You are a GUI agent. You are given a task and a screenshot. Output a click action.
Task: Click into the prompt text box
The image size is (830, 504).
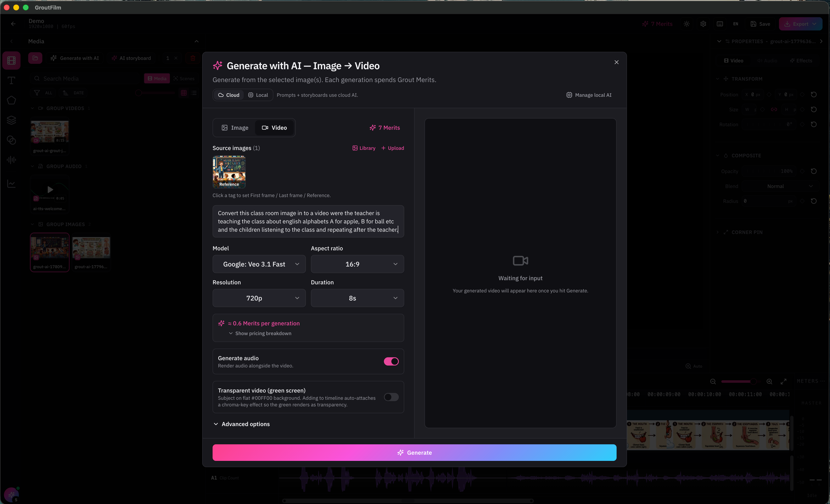point(308,221)
